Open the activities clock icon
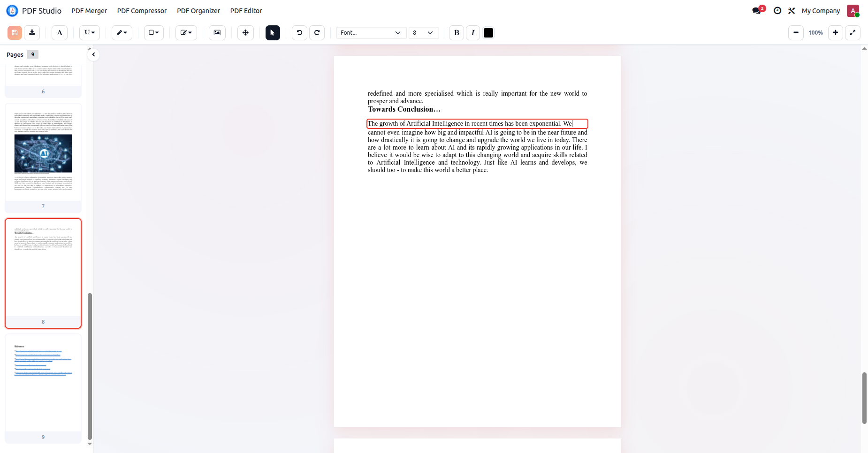Image resolution: width=868 pixels, height=453 pixels. click(x=777, y=10)
